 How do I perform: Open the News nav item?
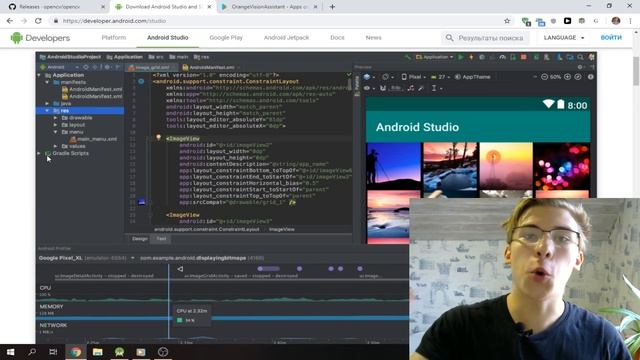coord(373,38)
